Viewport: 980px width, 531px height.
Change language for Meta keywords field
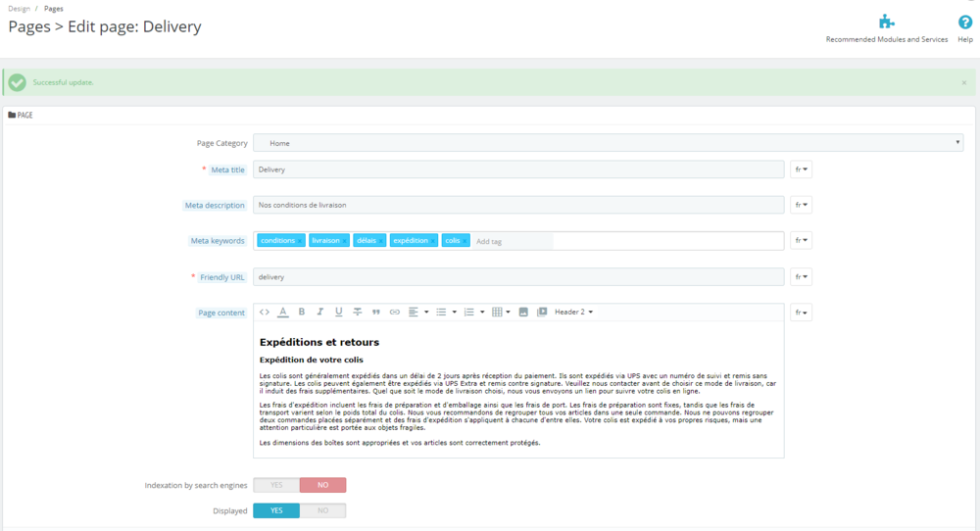tap(801, 240)
